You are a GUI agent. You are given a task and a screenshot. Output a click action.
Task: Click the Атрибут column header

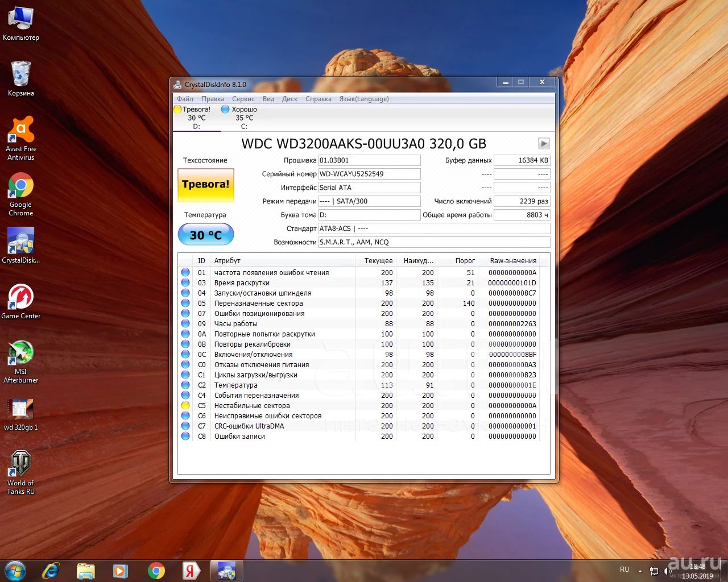point(283,260)
